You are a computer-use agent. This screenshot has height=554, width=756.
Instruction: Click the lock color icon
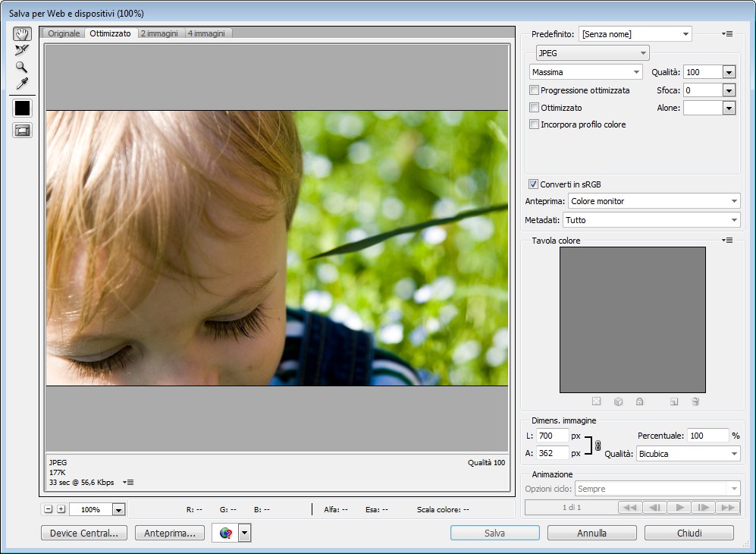click(x=640, y=401)
